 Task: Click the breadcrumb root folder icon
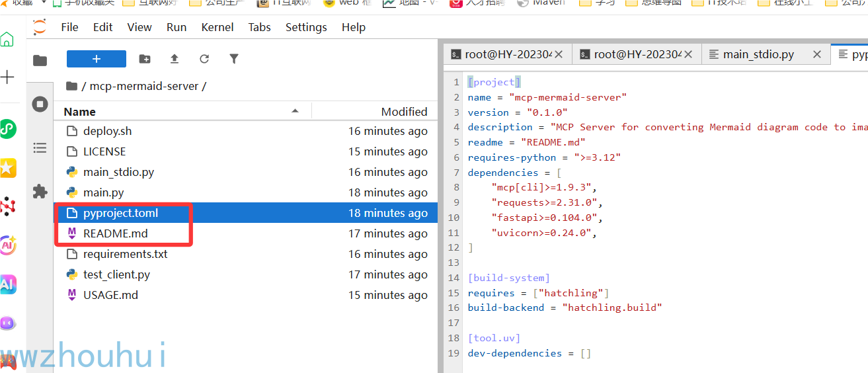[72, 86]
